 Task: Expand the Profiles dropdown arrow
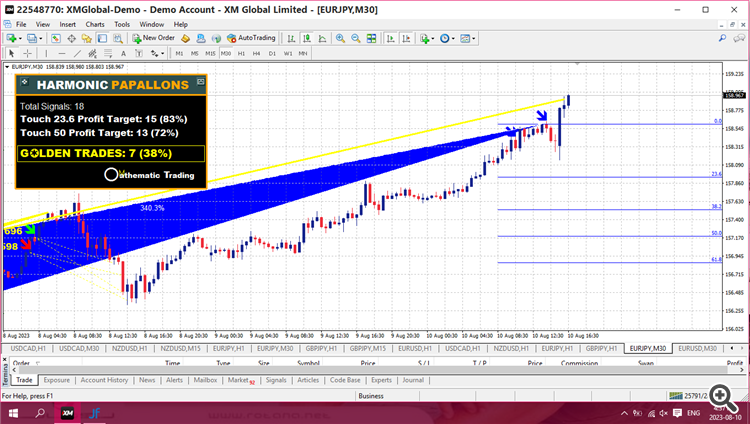41,38
